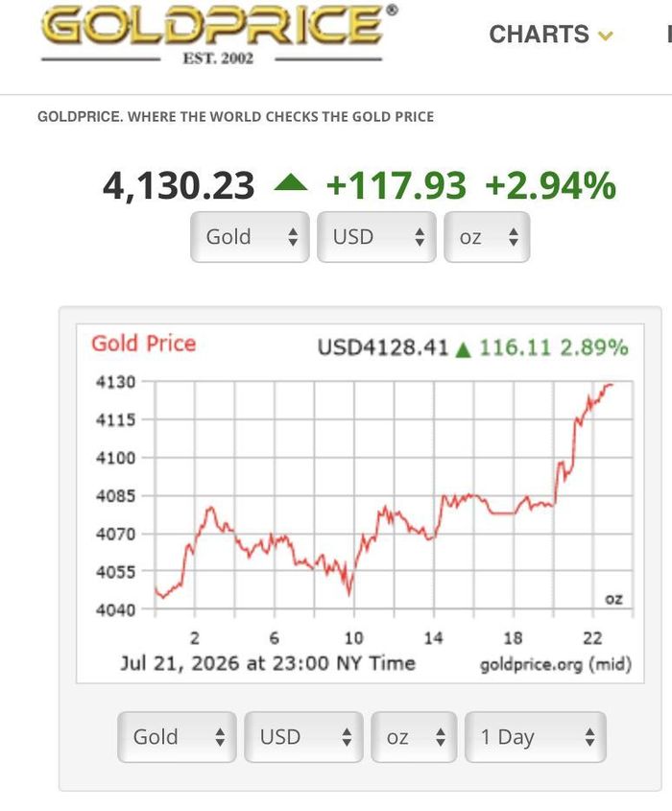This screenshot has width=672, height=811.
Task: Click the stepper arrows on top USD selector
Action: coord(420,237)
